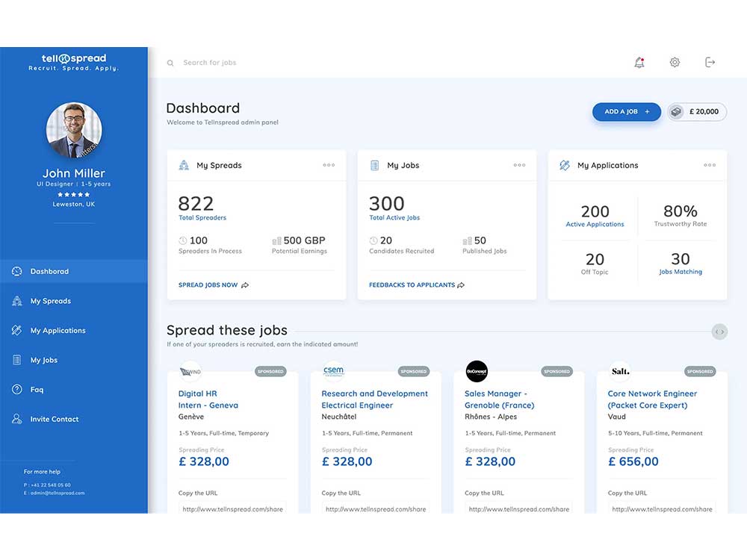The image size is (747, 560).
Task: Select Dashboard in the sidebar menu
Action: pyautogui.click(x=74, y=272)
